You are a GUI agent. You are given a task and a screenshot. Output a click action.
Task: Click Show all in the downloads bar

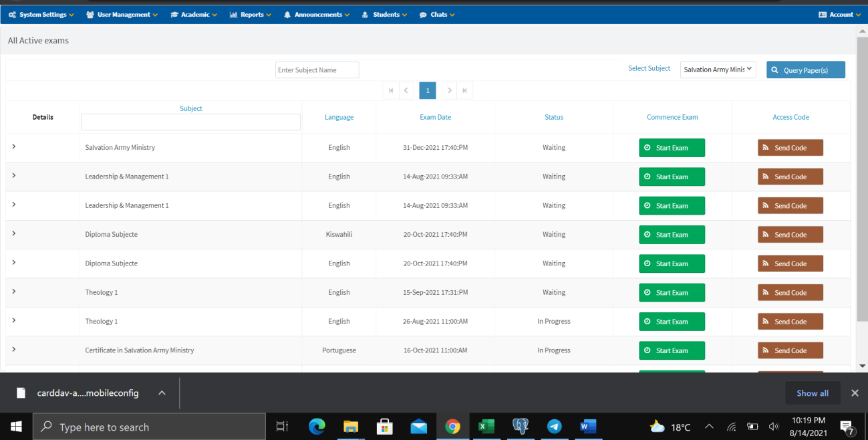pyautogui.click(x=813, y=393)
